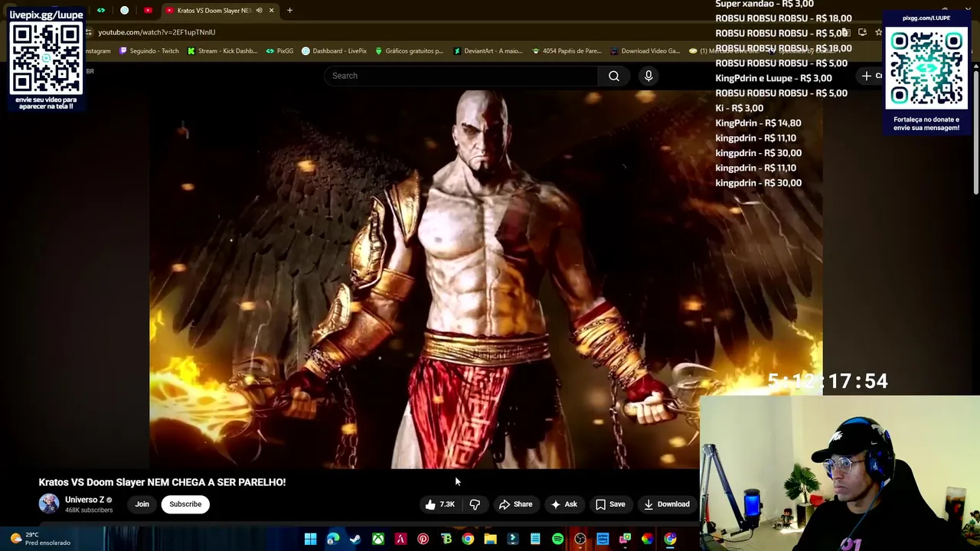Viewport: 980px width, 551px height.
Task: Open Seguindo - Twitch bookmark
Action: click(x=149, y=51)
